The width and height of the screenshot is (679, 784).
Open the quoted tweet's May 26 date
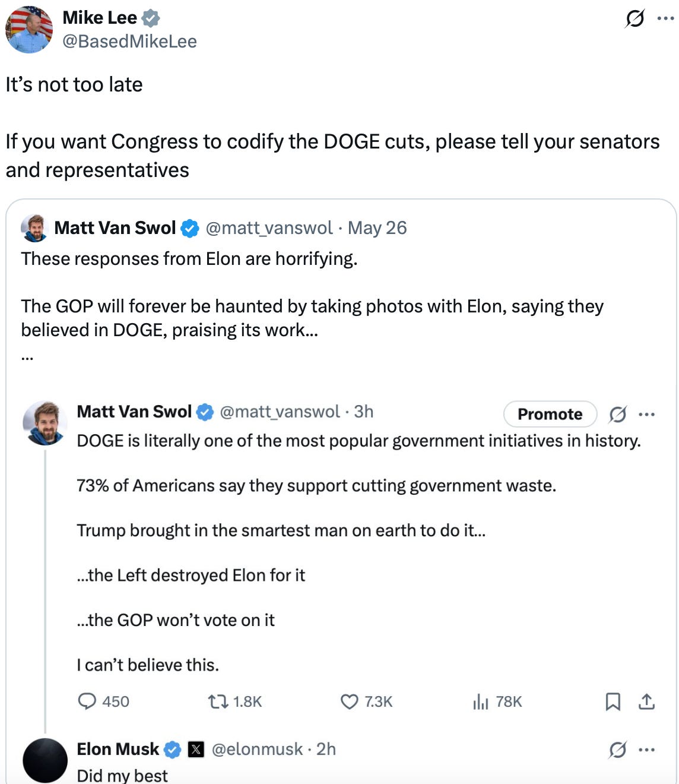pos(377,228)
